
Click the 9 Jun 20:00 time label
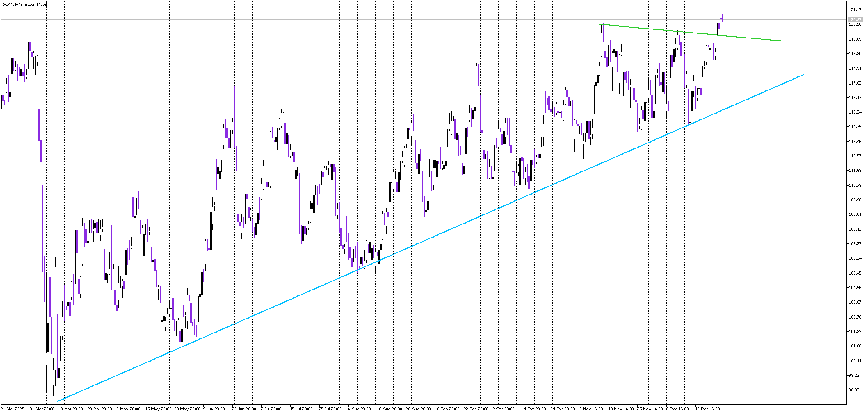(x=214, y=409)
